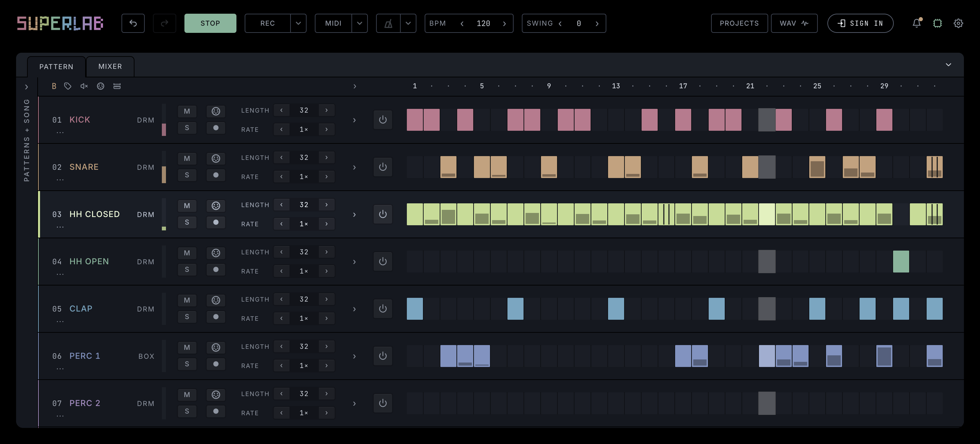The height and width of the screenshot is (444, 980).
Task: Mute the HH OPEN track
Action: (187, 253)
